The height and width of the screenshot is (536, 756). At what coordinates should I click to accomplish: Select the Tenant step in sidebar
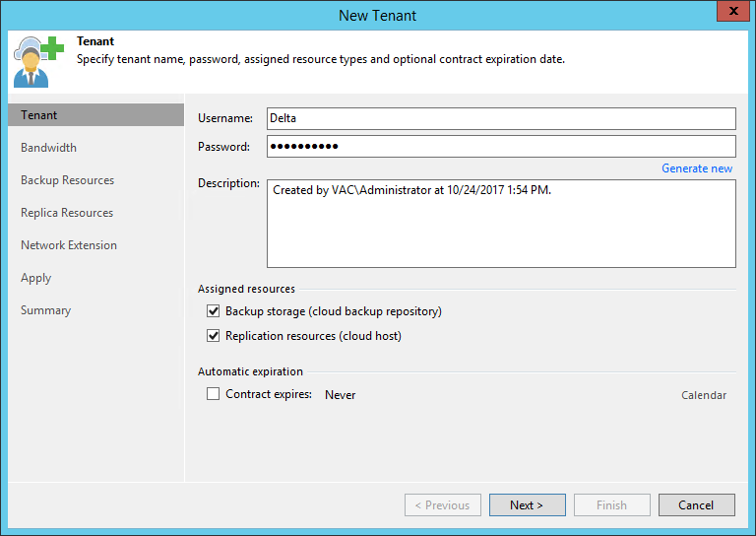[39, 115]
